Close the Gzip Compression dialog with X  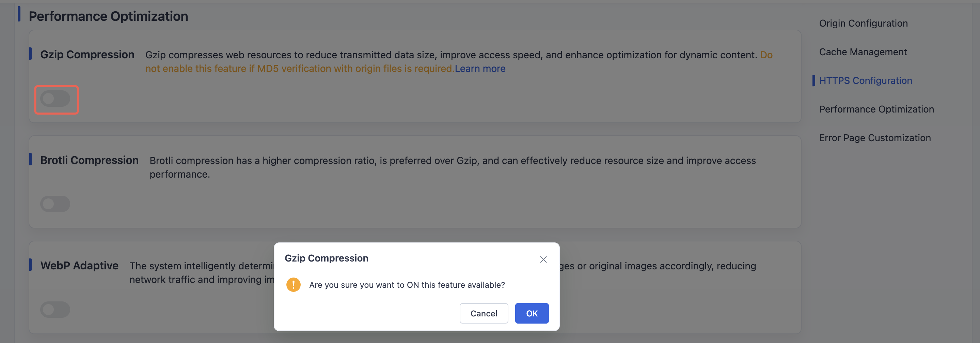(x=543, y=259)
